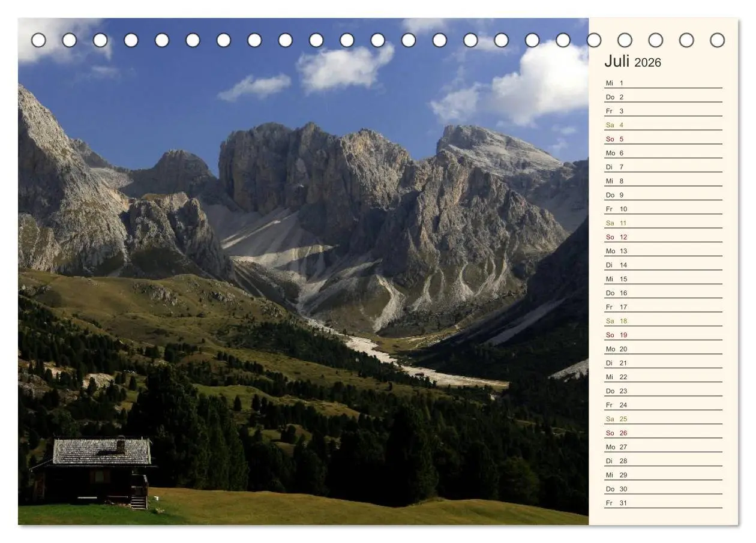The width and height of the screenshot is (756, 543).
Task: Select the 'Mo 6' date row
Action: (663, 153)
